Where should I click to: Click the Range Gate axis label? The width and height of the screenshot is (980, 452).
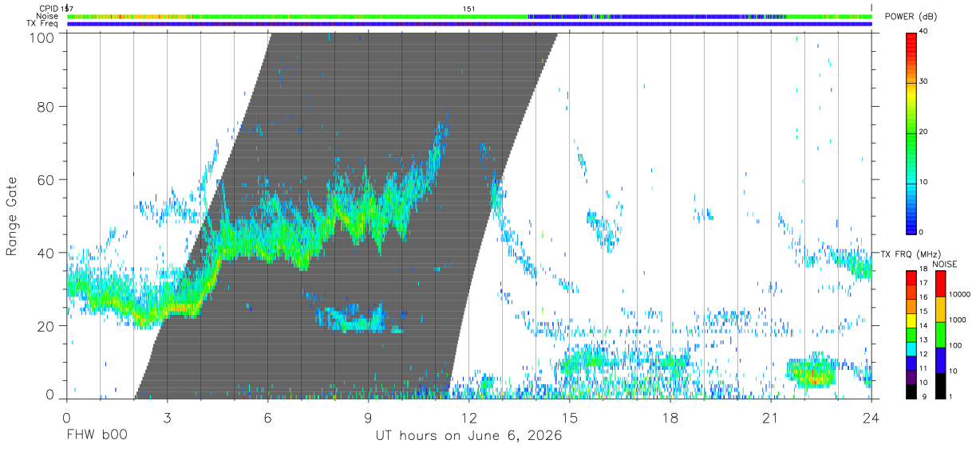point(12,215)
